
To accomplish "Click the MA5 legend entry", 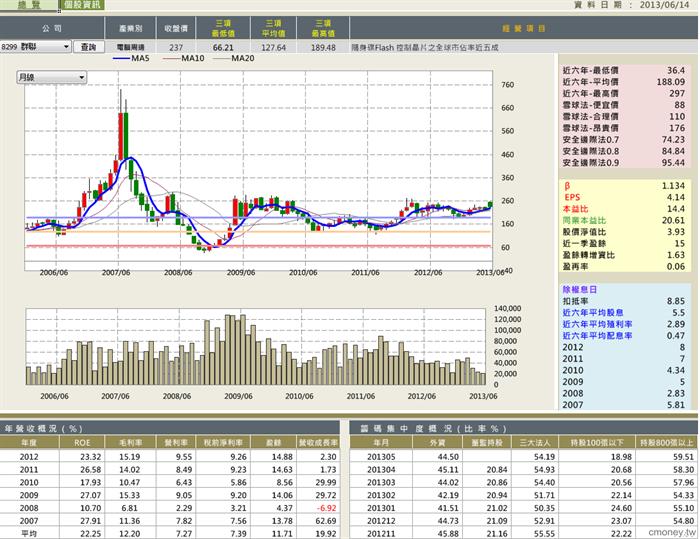I will click(131, 58).
